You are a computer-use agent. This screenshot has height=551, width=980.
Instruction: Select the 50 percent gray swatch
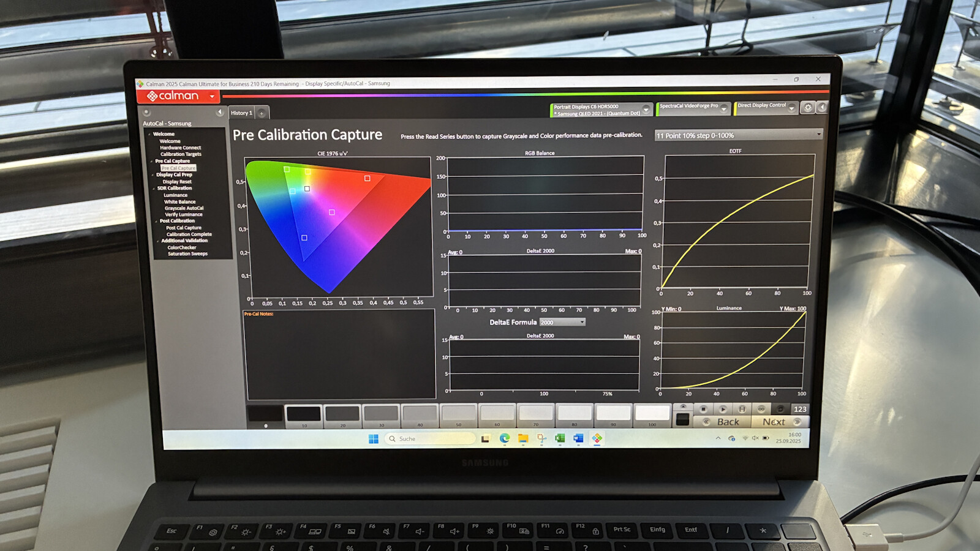point(459,414)
